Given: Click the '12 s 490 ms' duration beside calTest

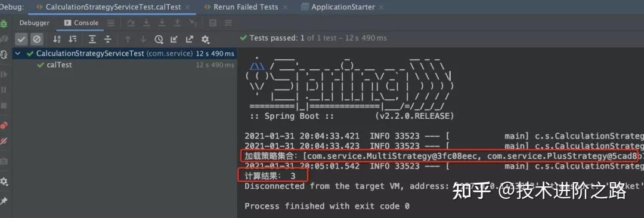Looking at the screenshot, I should click(215, 65).
